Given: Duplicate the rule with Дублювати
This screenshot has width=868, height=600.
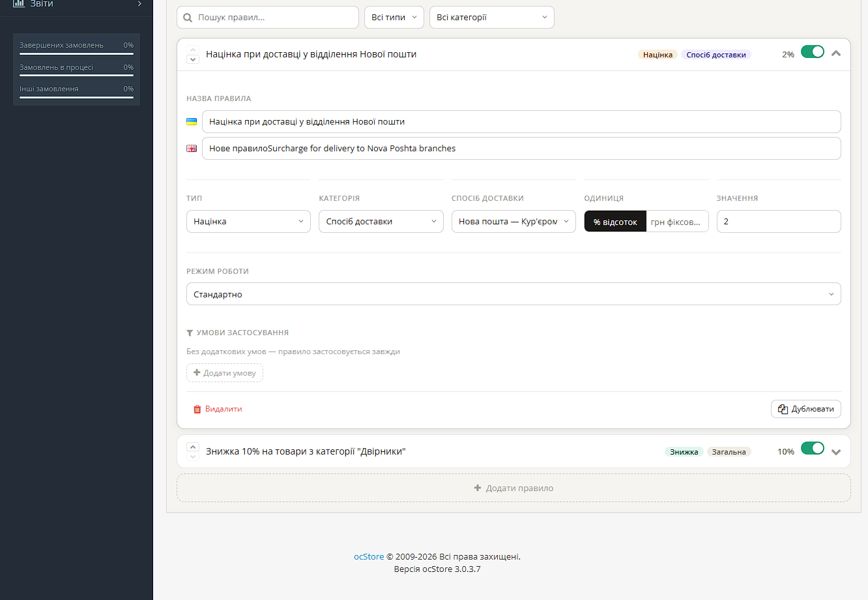Looking at the screenshot, I should (x=806, y=409).
